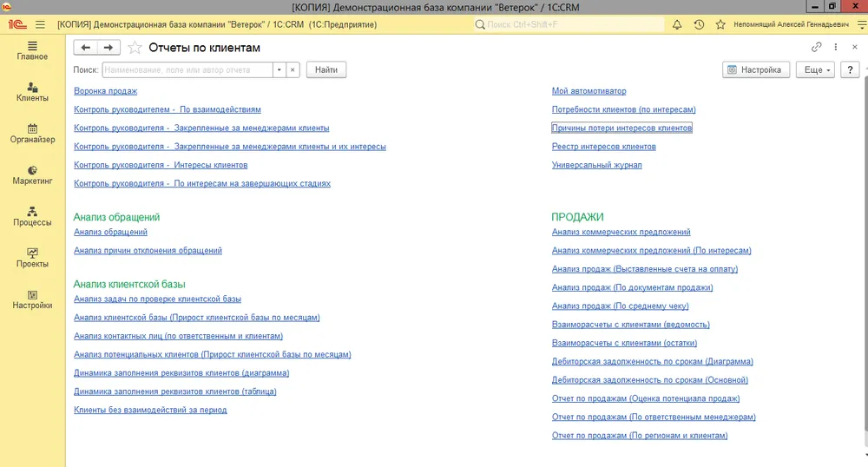Click the Найти button
868x467 pixels.
click(x=326, y=69)
